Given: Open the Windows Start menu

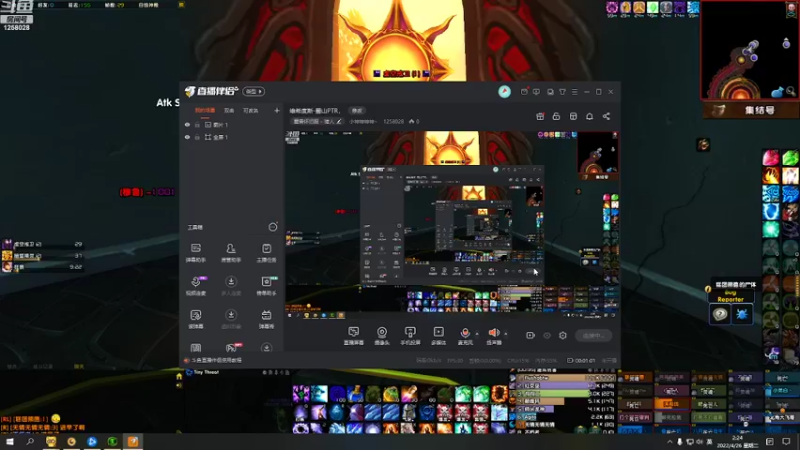Looking at the screenshot, I should 10,441.
